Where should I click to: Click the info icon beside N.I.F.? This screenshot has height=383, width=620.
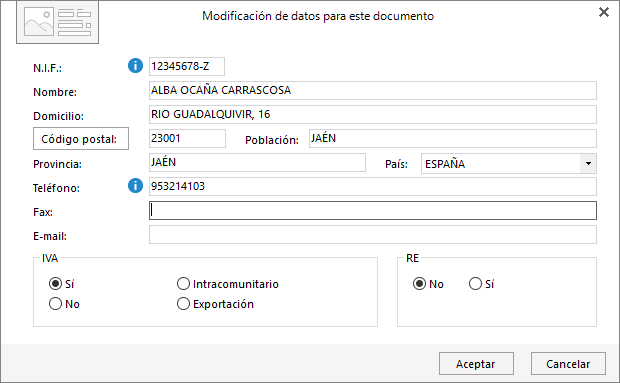[135, 66]
